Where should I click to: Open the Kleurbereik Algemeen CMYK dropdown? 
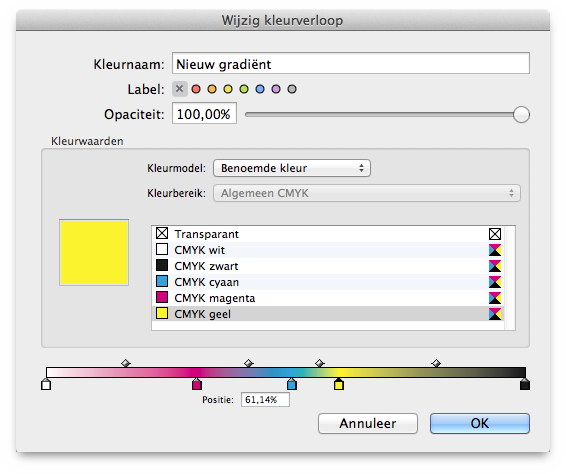pyautogui.click(x=367, y=193)
